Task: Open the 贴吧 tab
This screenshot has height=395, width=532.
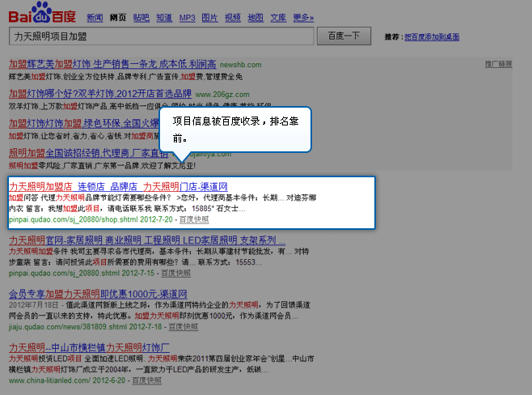Action: click(141, 18)
